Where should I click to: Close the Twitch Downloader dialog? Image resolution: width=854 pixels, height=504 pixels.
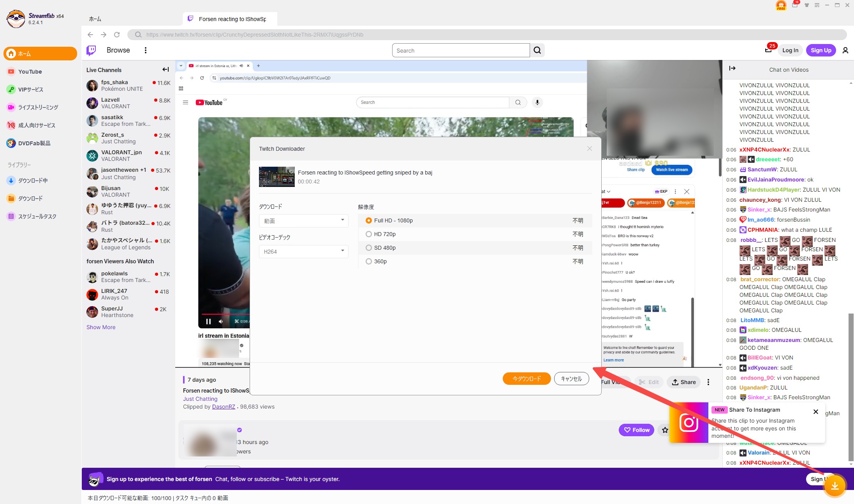[590, 148]
